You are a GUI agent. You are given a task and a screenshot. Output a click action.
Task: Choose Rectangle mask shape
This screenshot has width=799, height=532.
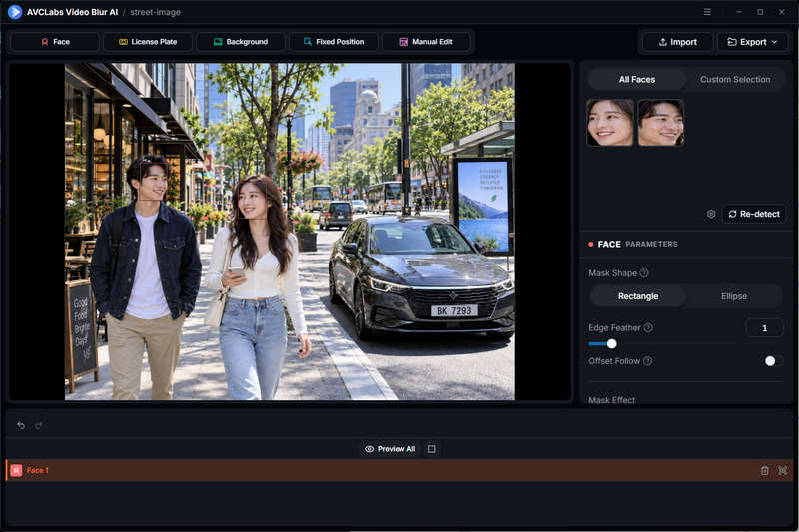tap(638, 296)
